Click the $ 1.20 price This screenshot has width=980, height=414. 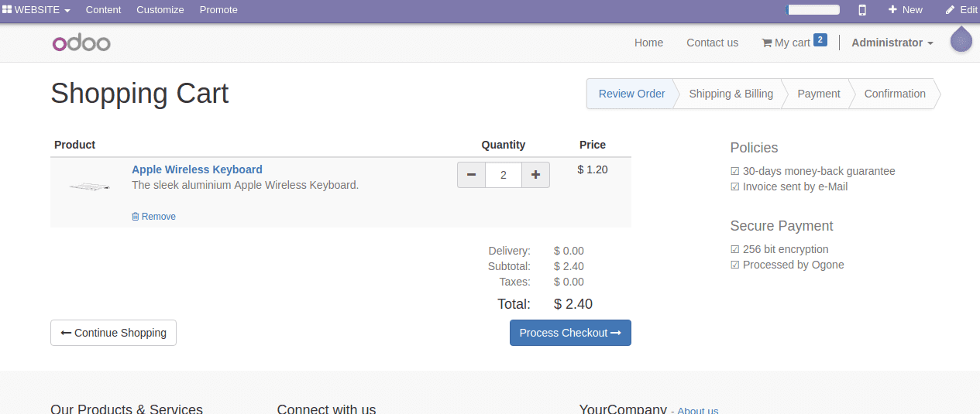tap(593, 169)
